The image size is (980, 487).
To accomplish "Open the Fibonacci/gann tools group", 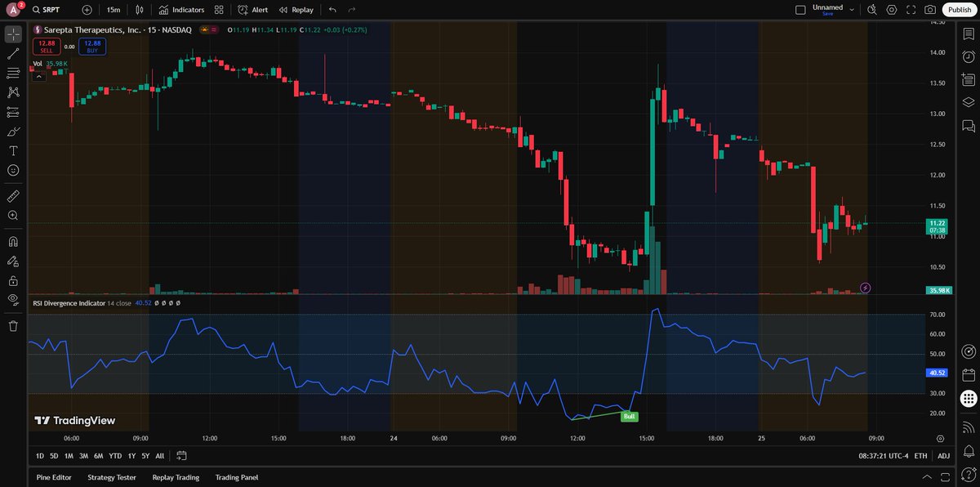I will [13, 74].
